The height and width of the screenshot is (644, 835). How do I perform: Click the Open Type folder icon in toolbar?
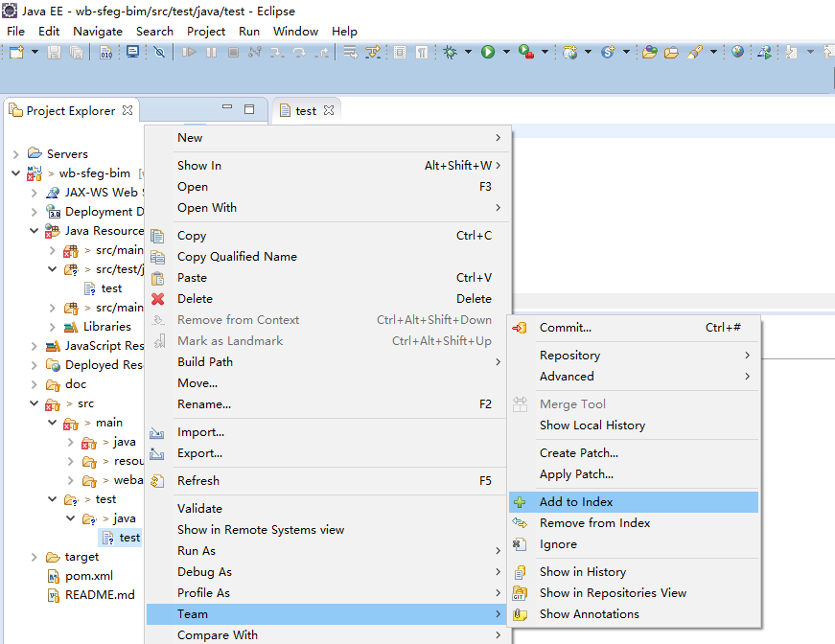(x=649, y=52)
